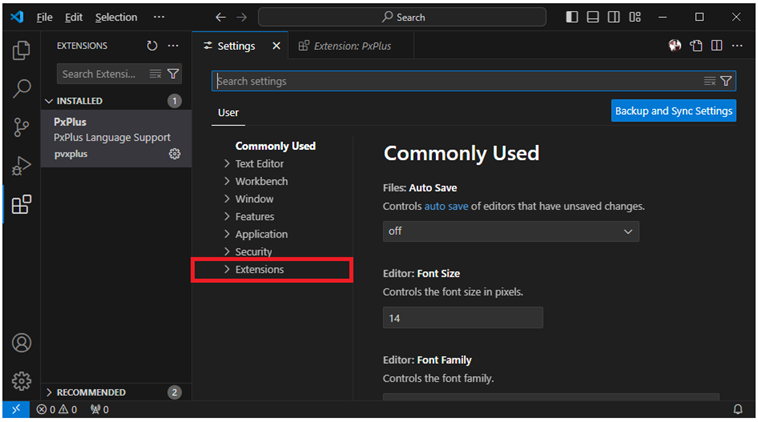Open the Source Control view

[21, 127]
